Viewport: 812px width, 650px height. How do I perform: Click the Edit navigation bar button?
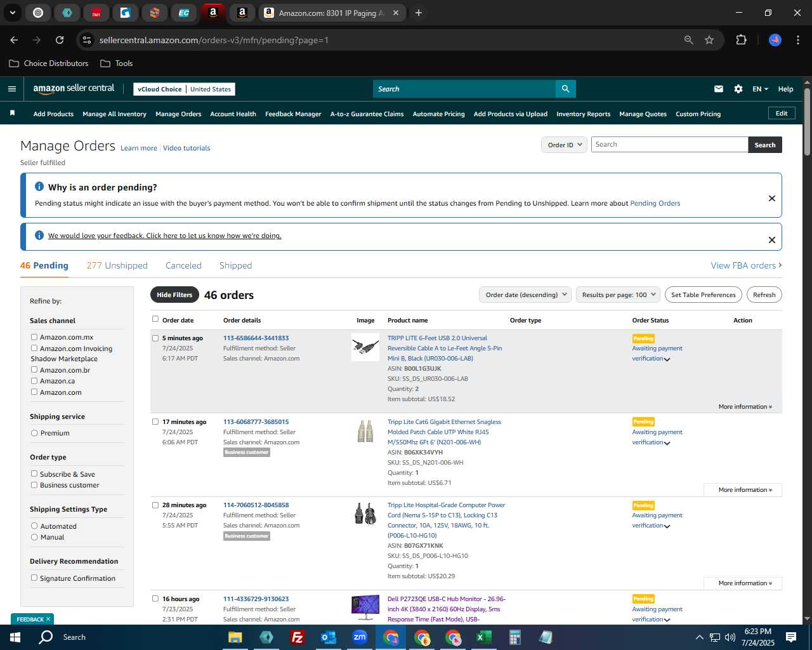click(782, 114)
